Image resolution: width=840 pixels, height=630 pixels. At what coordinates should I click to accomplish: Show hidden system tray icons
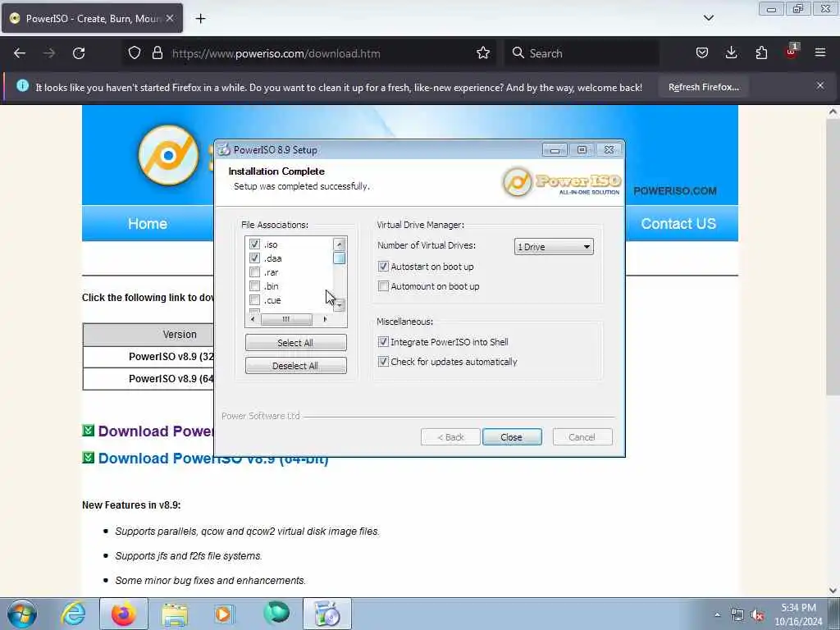(x=717, y=615)
